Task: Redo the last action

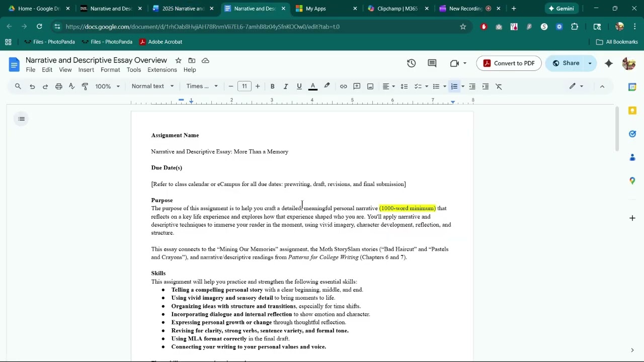Action: click(x=45, y=86)
